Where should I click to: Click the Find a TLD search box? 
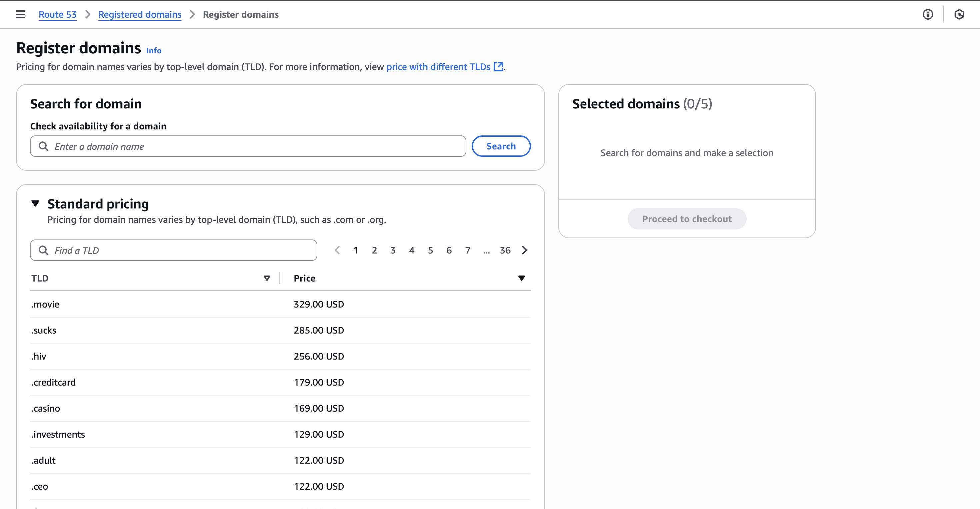pos(173,250)
